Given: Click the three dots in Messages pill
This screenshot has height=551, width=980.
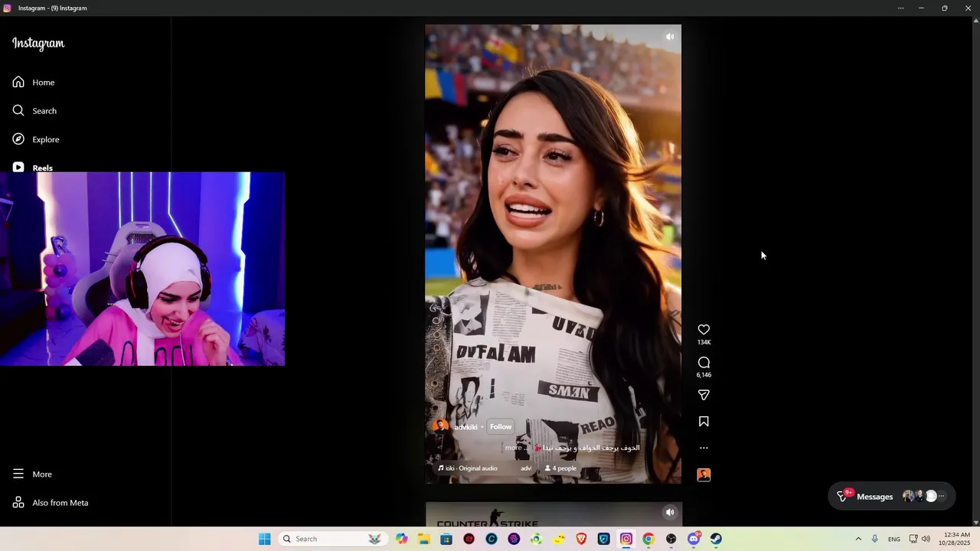Looking at the screenshot, I should 942,496.
